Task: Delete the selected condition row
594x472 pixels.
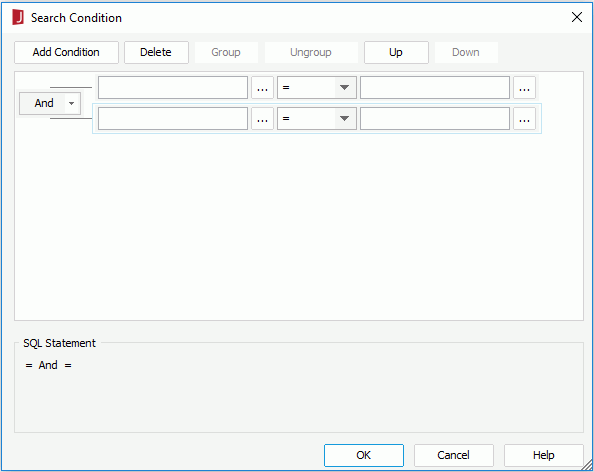Action: (156, 52)
